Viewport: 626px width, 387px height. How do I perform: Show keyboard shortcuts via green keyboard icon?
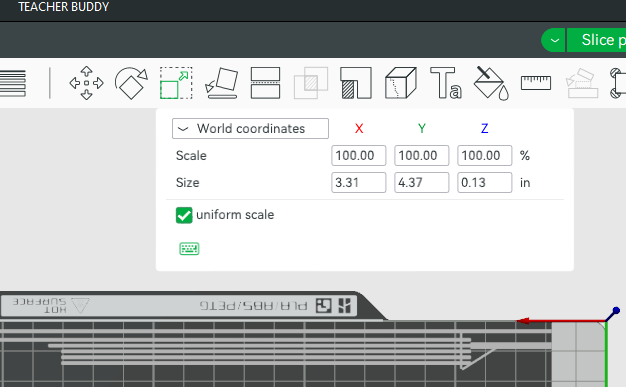(189, 249)
